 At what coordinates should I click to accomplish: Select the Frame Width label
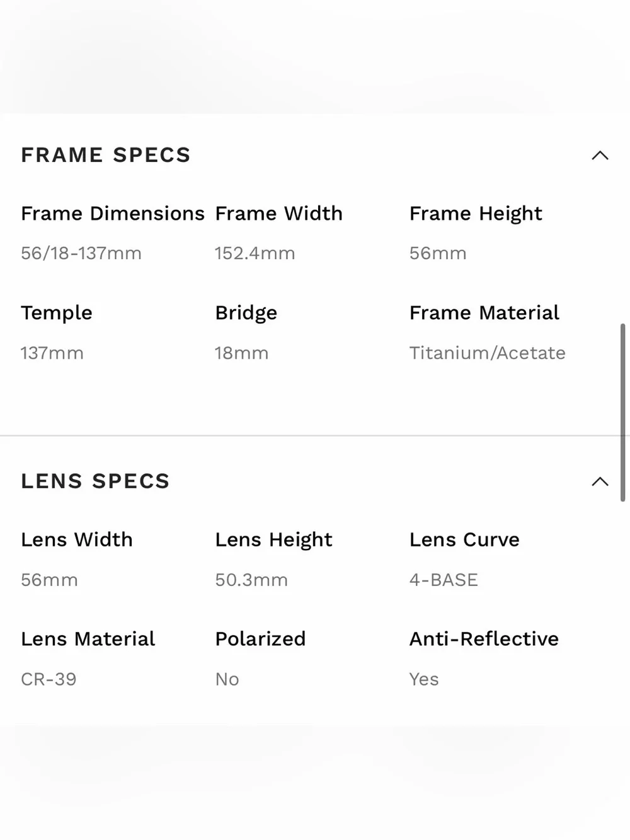(279, 214)
